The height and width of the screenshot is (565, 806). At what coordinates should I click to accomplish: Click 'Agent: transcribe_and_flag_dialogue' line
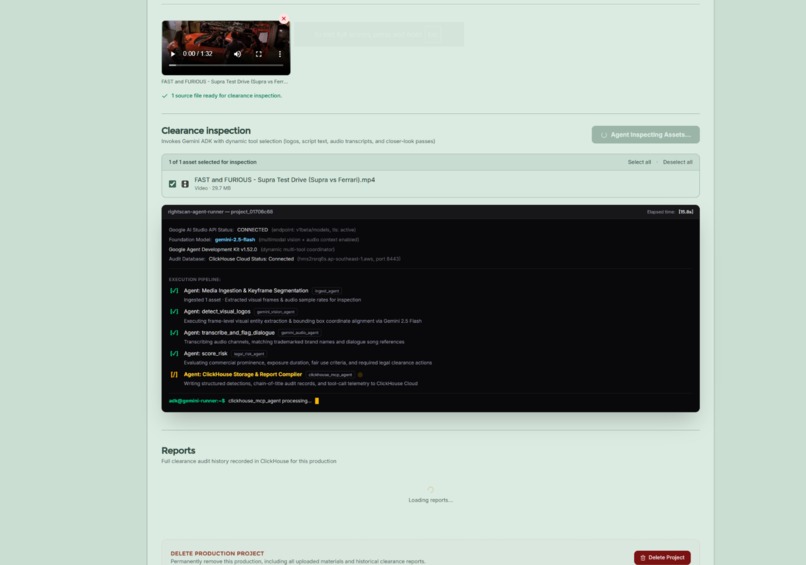(x=229, y=333)
